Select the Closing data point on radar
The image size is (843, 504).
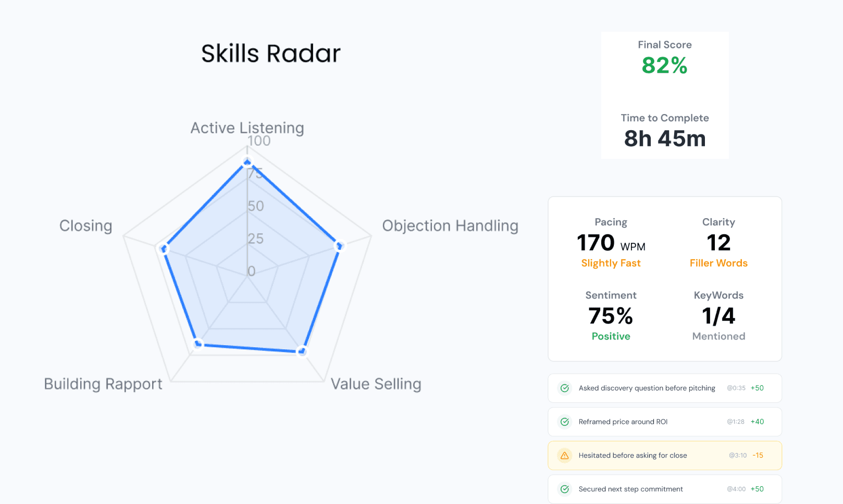[164, 248]
